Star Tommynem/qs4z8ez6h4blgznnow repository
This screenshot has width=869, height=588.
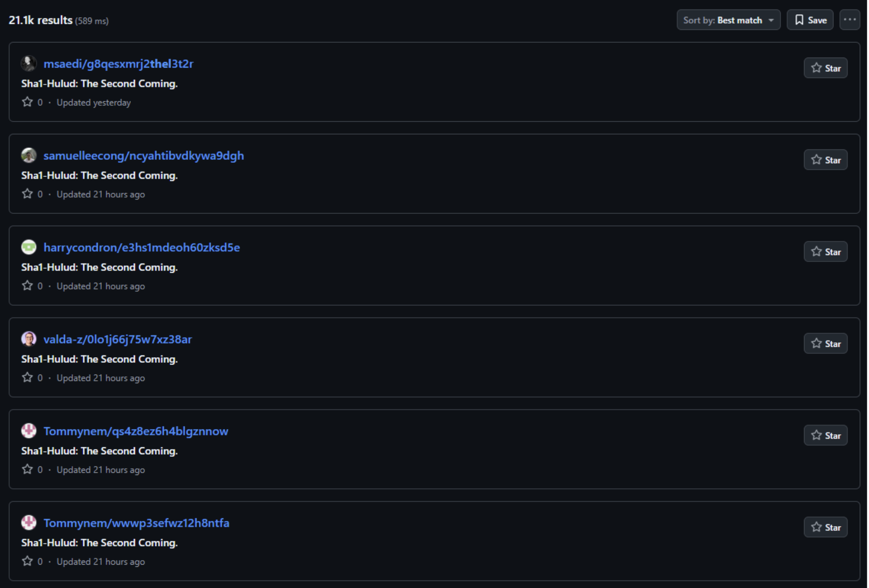(x=825, y=435)
